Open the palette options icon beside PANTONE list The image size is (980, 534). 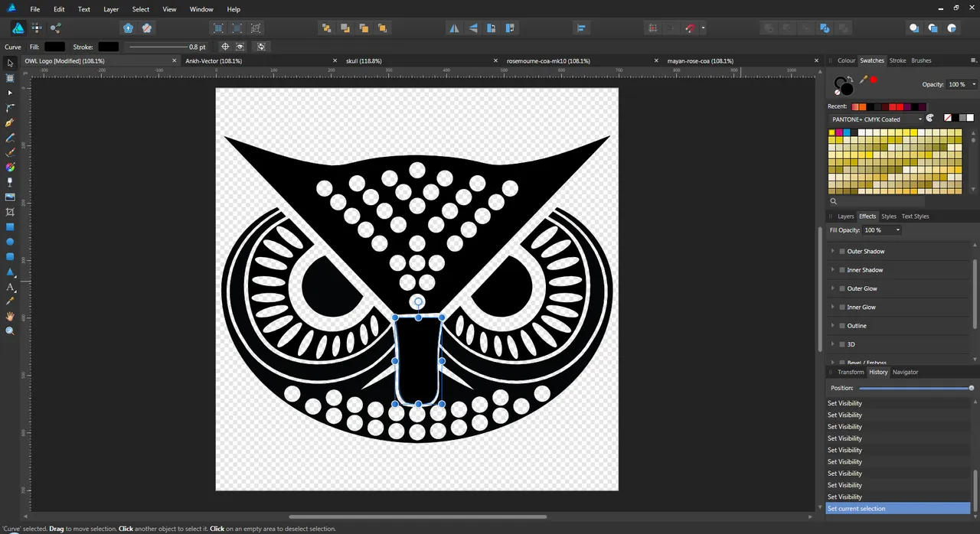[930, 119]
